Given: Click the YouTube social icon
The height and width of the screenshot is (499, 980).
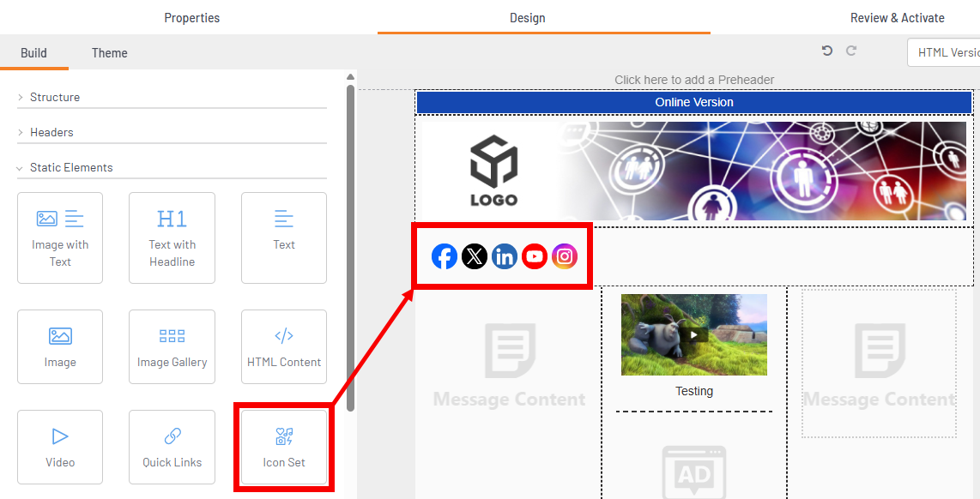Looking at the screenshot, I should point(535,256).
